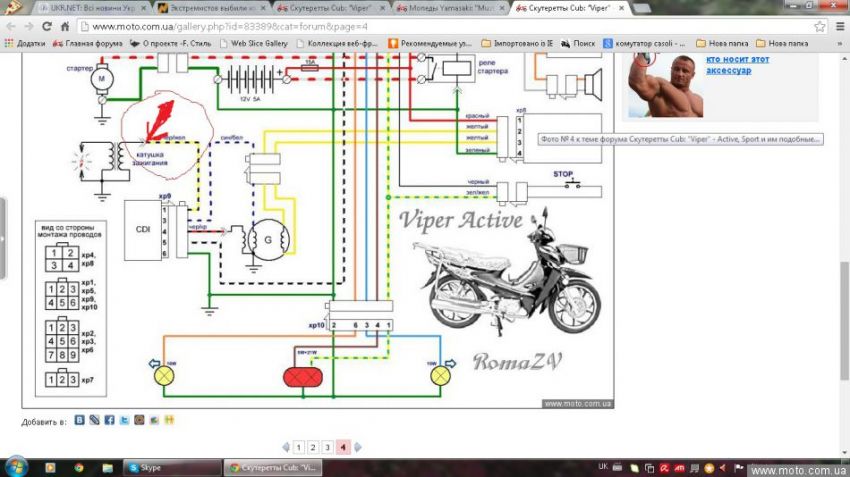This screenshot has height=477, width=850.
Task: Click the browser forward arrow
Action: tap(29, 27)
